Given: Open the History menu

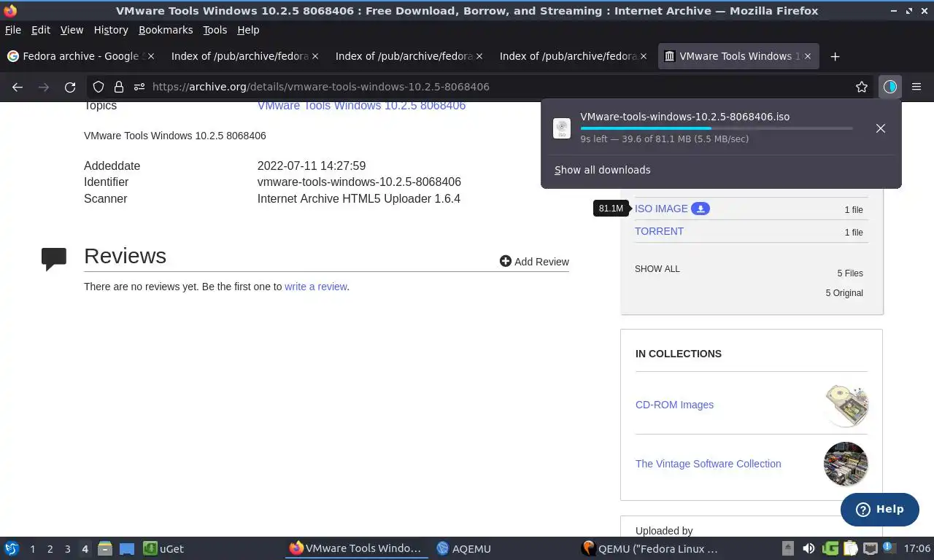Looking at the screenshot, I should click(111, 30).
